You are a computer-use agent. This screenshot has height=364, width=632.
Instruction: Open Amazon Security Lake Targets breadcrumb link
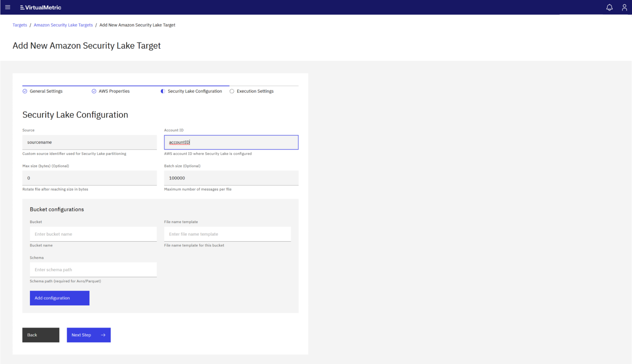63,25
